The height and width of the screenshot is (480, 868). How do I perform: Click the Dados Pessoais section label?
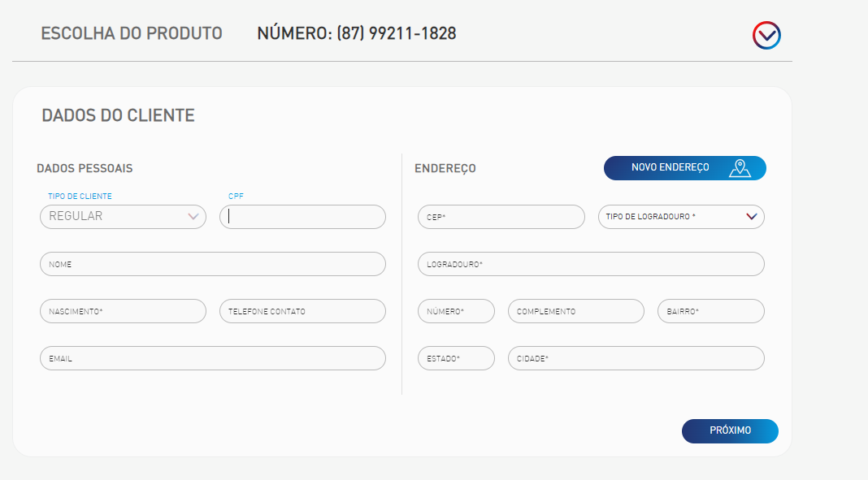coord(85,169)
